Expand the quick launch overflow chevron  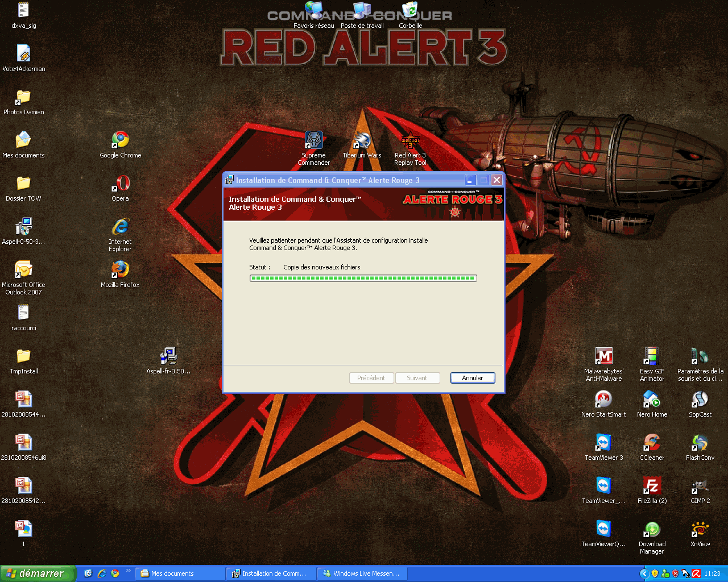click(128, 571)
